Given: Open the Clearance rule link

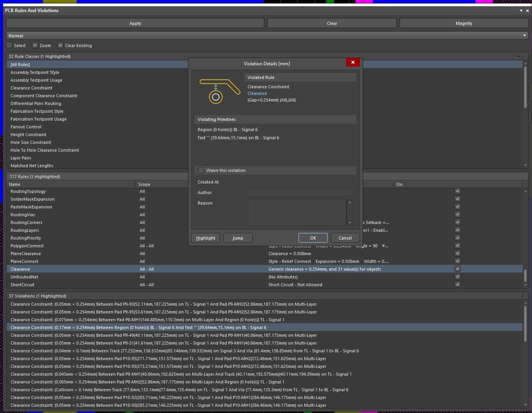Looking at the screenshot, I should [x=257, y=93].
